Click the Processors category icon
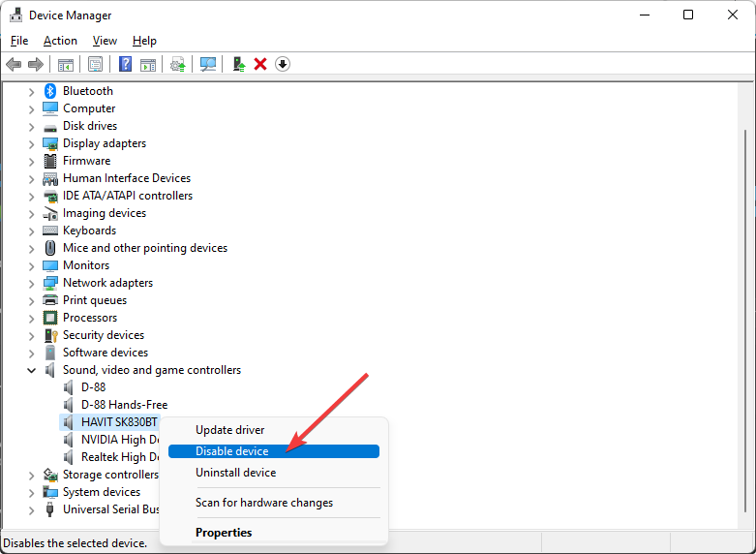 (50, 318)
